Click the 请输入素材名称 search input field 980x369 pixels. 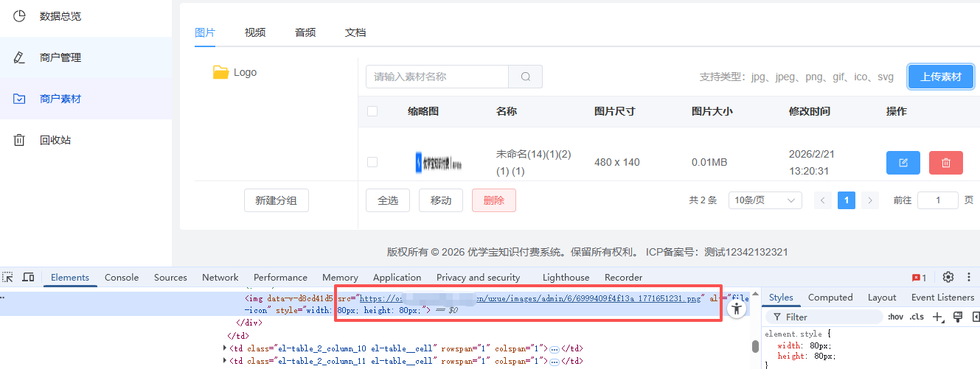click(x=437, y=77)
